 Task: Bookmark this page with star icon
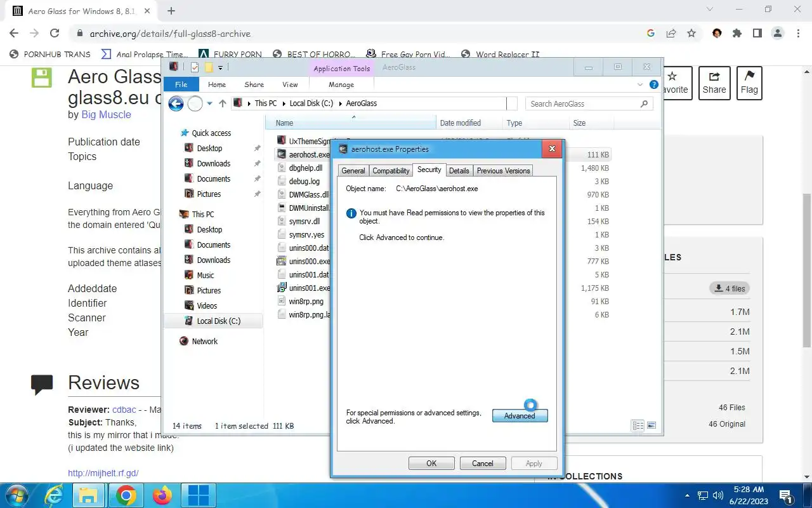click(x=691, y=33)
